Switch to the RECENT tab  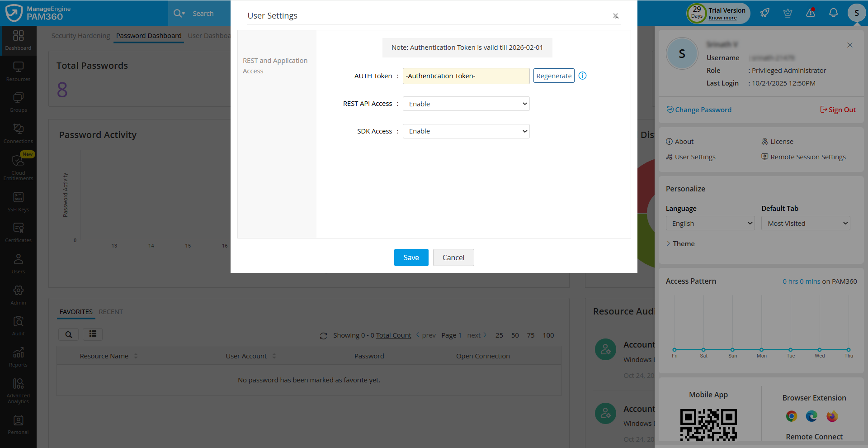click(111, 311)
